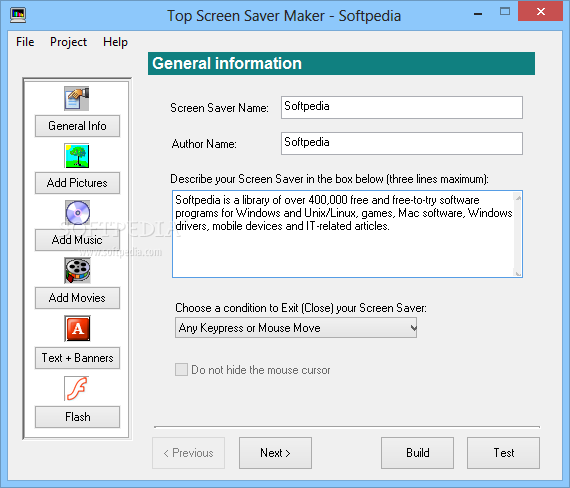Click the Add Movies film reel icon
This screenshot has height=488, width=570.
tap(77, 271)
